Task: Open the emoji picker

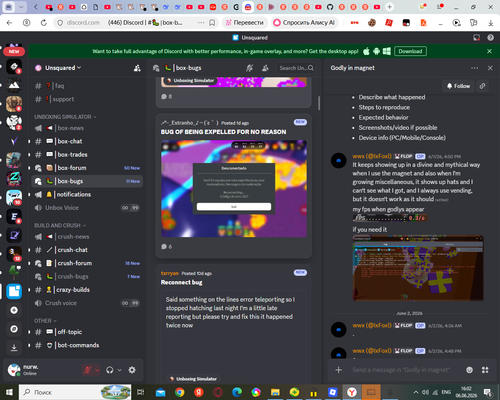Action: coord(469,370)
